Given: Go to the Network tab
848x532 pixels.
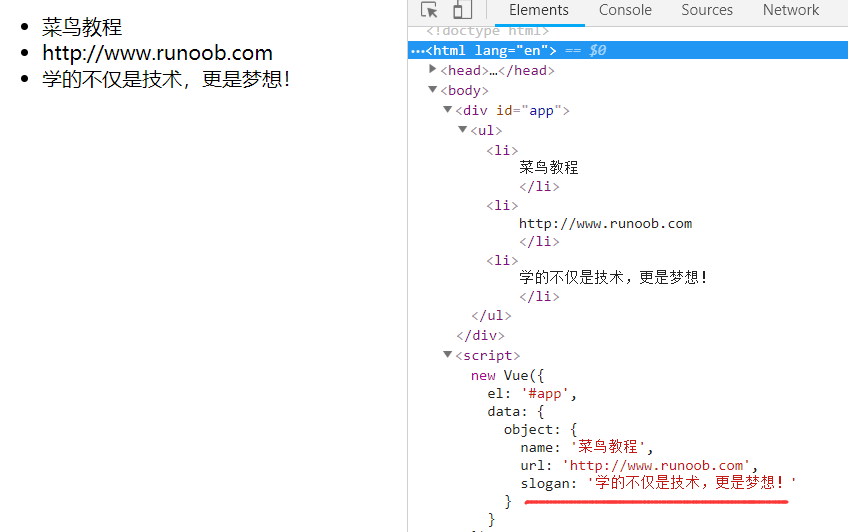Looking at the screenshot, I should pos(790,11).
